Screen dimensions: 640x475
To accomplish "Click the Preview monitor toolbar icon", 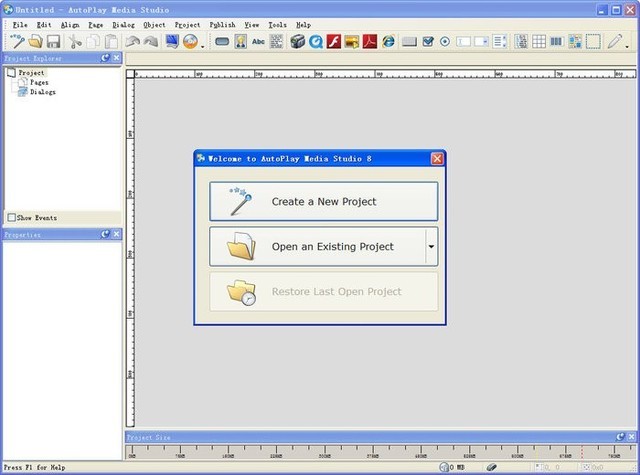I will (170, 41).
